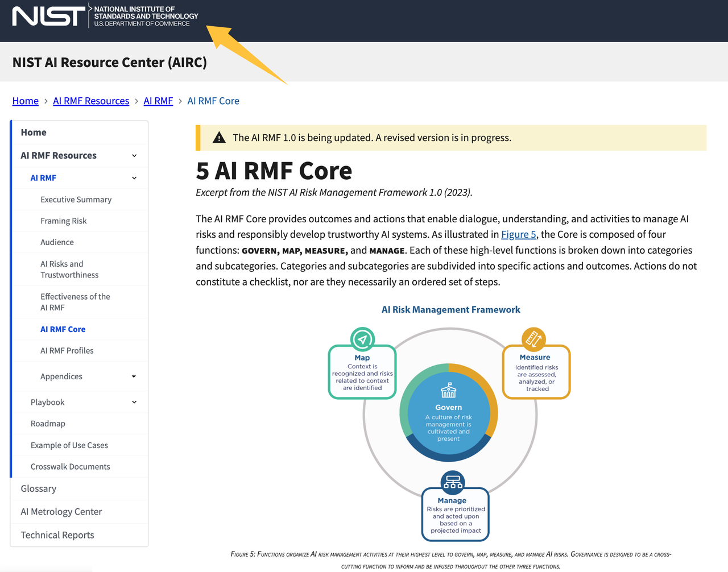Image resolution: width=728 pixels, height=572 pixels.
Task: Click the Figure 5 caption text
Action: (451, 560)
